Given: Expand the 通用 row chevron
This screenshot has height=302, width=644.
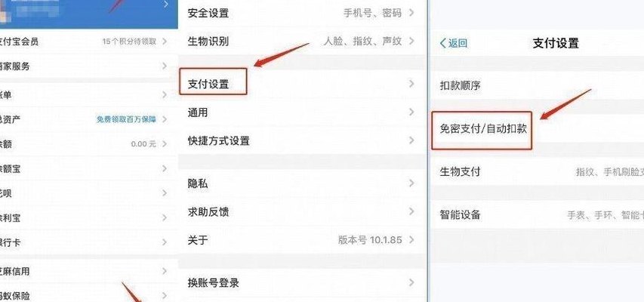Looking at the screenshot, I should (x=411, y=112).
